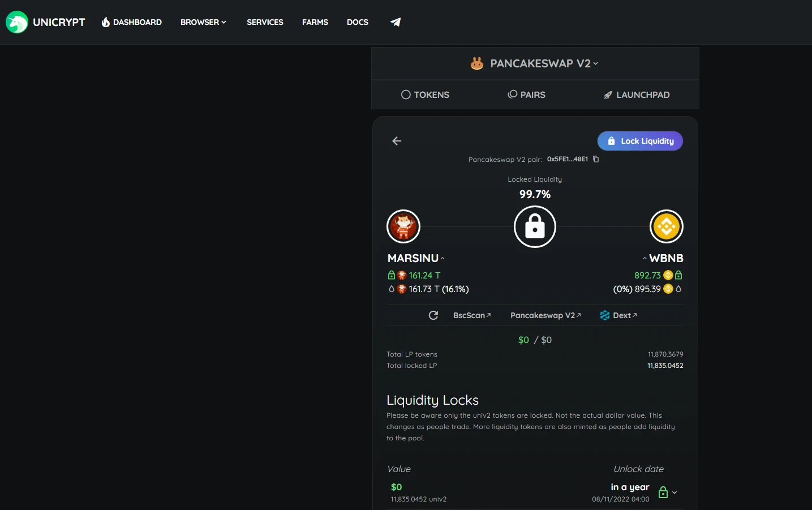Click the small MARSINU icon by 161.73 T

[x=402, y=289]
